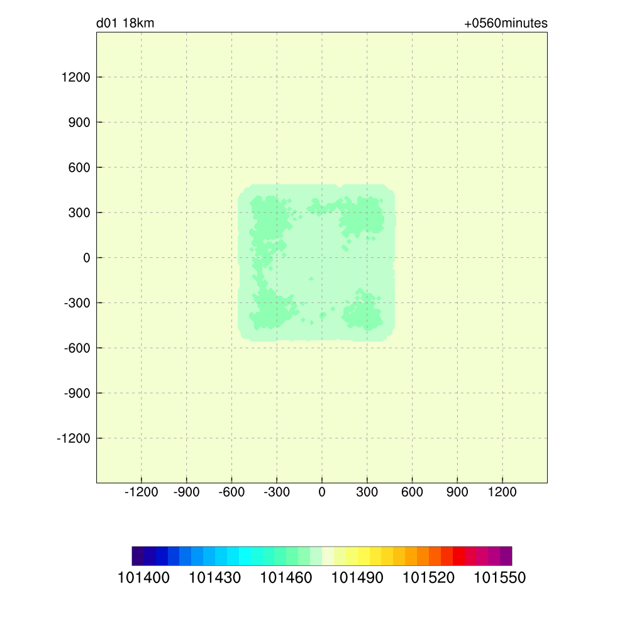Click the y-axis label 600
The width and height of the screenshot is (644, 644).
click(79, 167)
